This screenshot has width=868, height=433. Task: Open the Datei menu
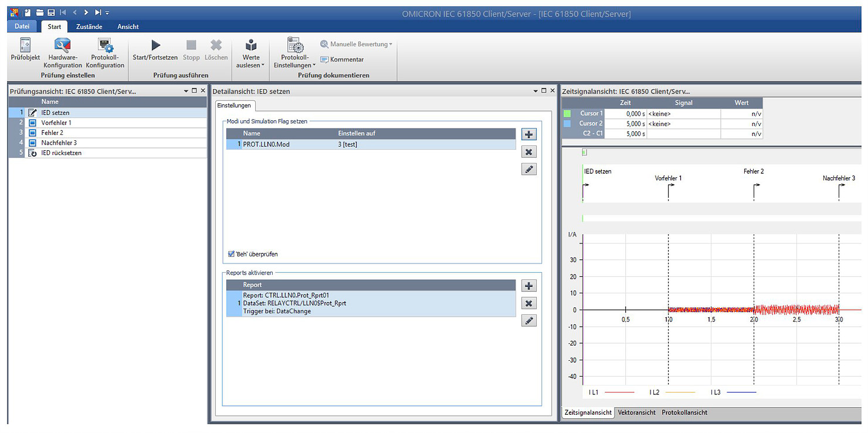tap(22, 26)
